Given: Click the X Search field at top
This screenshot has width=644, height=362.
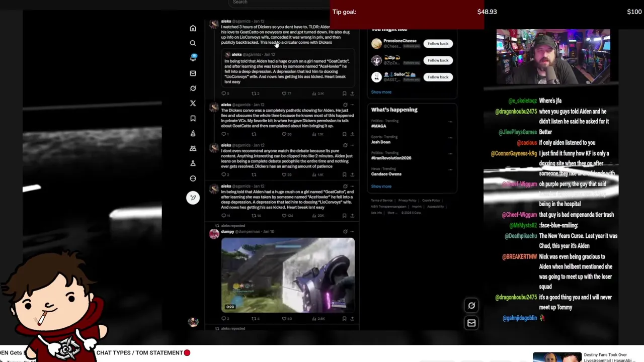Looking at the screenshot, I should coord(279,3).
